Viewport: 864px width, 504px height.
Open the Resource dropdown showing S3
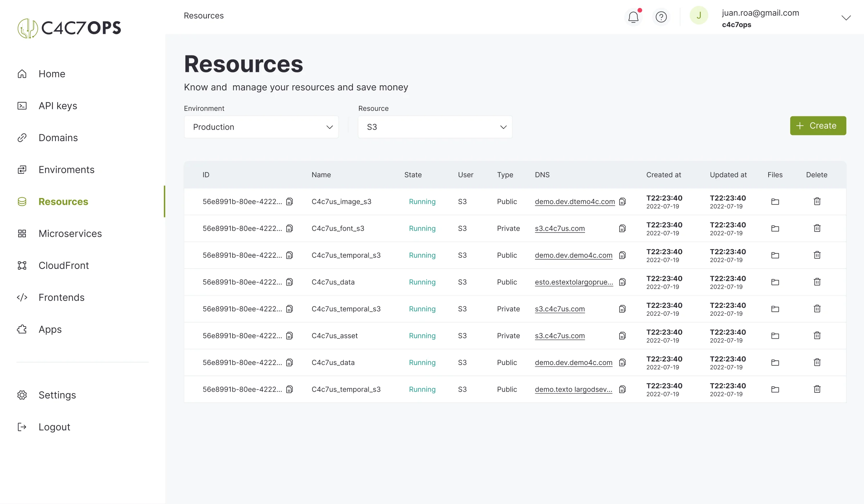(435, 127)
